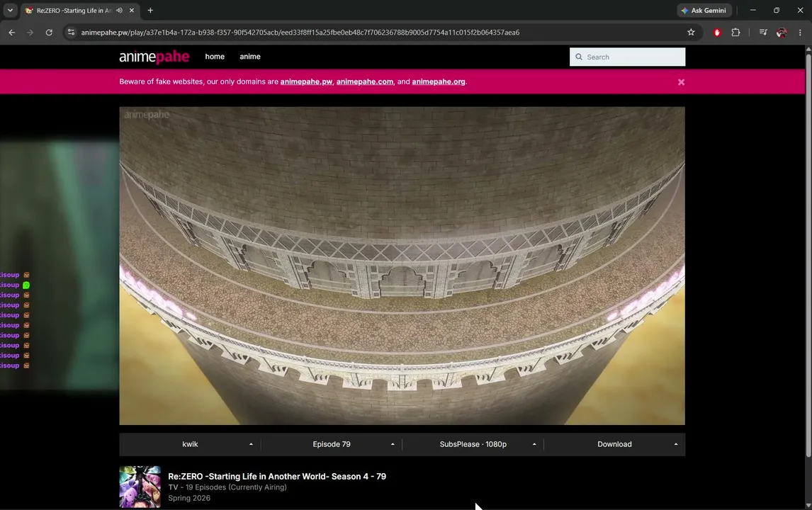Expand the Download dropdown
Screen dimensions: 812x510
[x=615, y=444]
